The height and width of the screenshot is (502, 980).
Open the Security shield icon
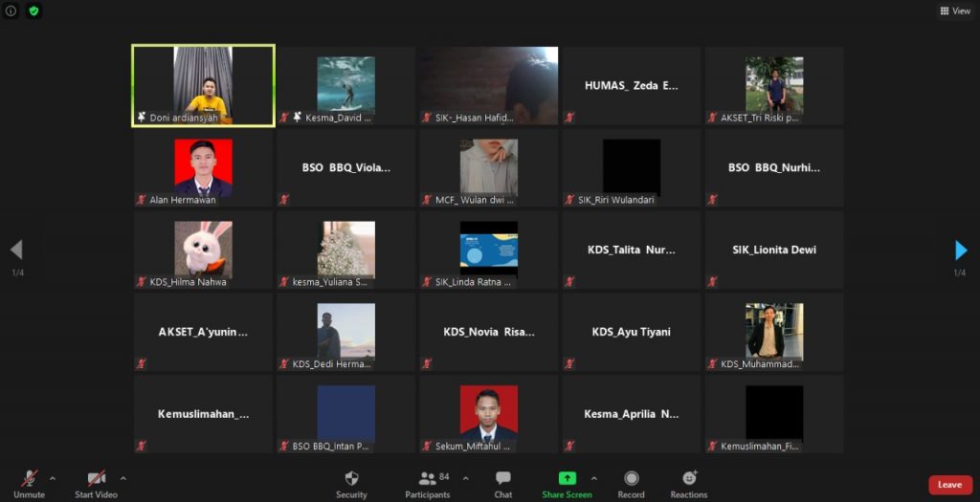[351, 478]
